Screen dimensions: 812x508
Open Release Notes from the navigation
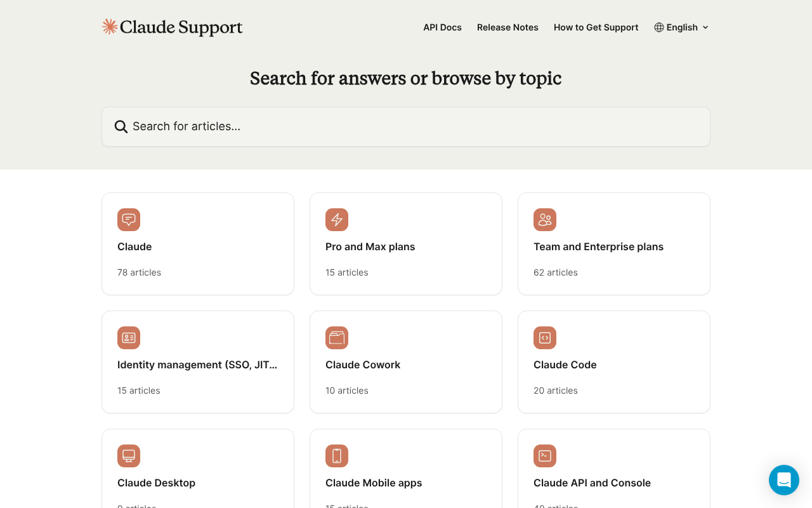(507, 27)
